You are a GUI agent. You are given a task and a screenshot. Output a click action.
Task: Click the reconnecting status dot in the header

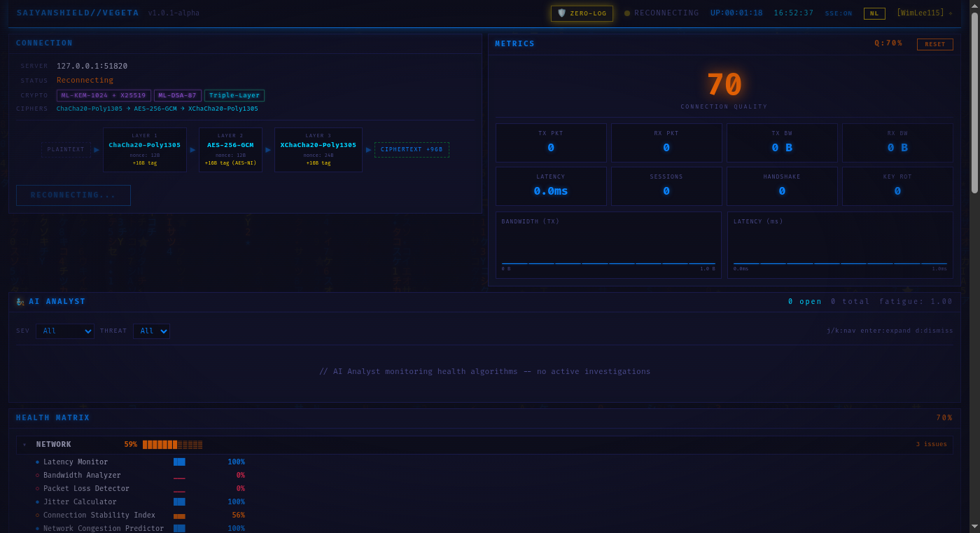point(627,13)
